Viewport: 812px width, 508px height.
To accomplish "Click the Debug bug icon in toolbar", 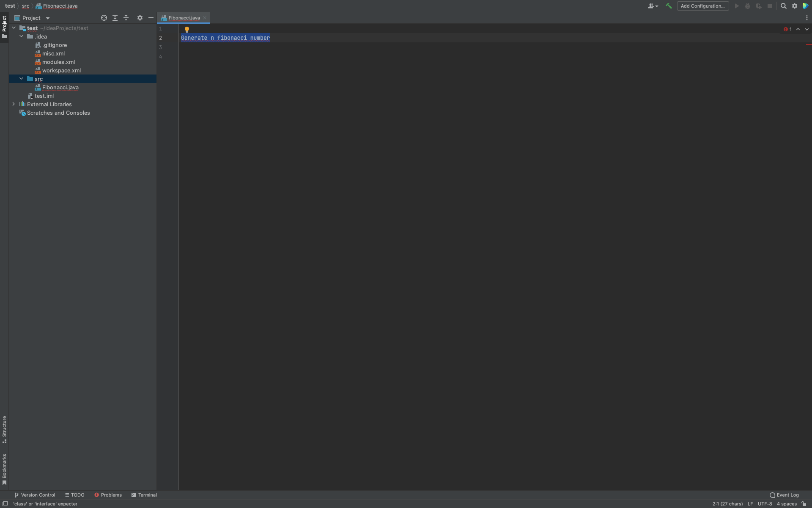I will (x=748, y=6).
